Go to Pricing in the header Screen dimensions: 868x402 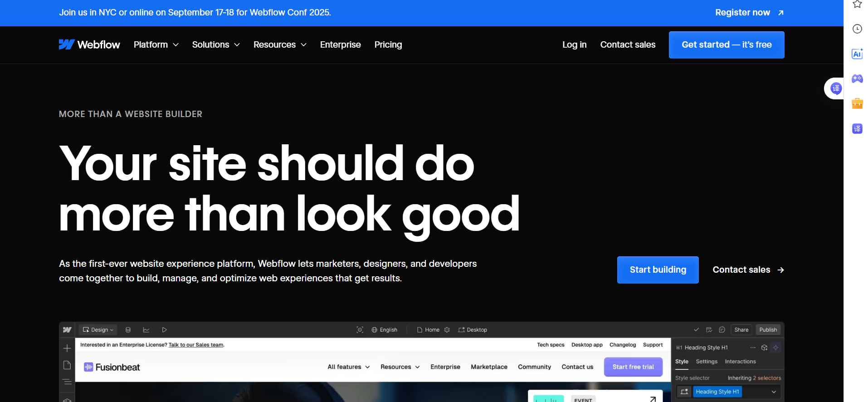[x=388, y=44]
